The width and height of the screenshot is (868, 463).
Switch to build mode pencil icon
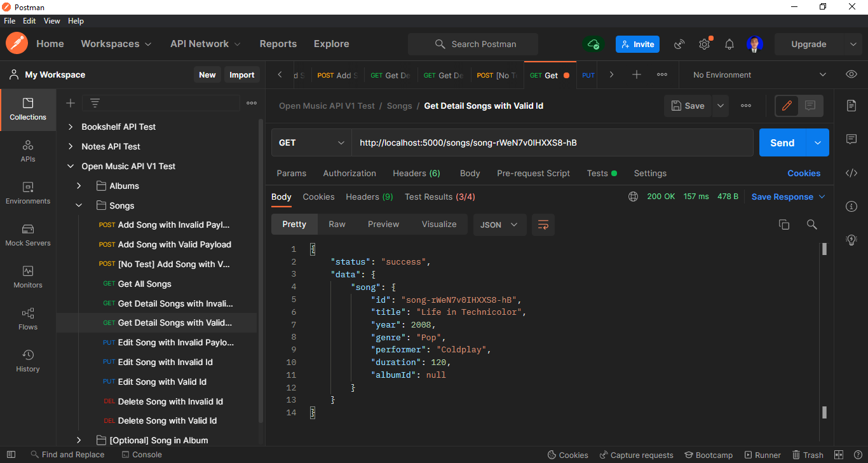coord(787,106)
